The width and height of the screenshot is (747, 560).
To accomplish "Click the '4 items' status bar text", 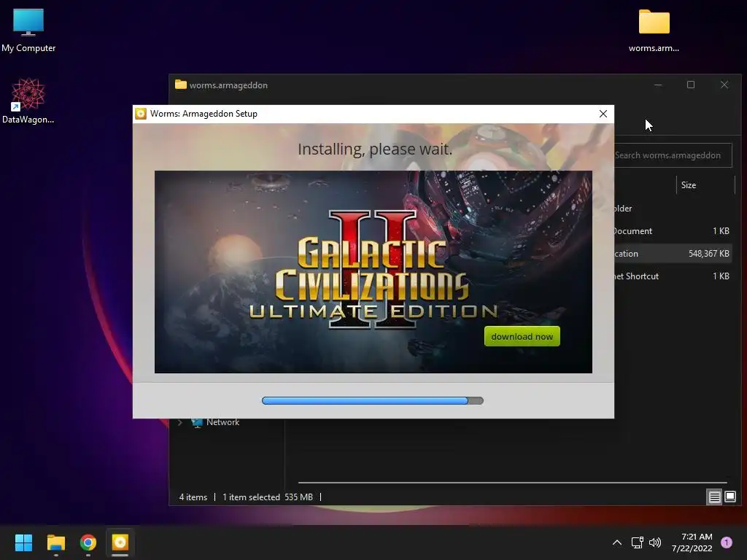I will pyautogui.click(x=193, y=497).
